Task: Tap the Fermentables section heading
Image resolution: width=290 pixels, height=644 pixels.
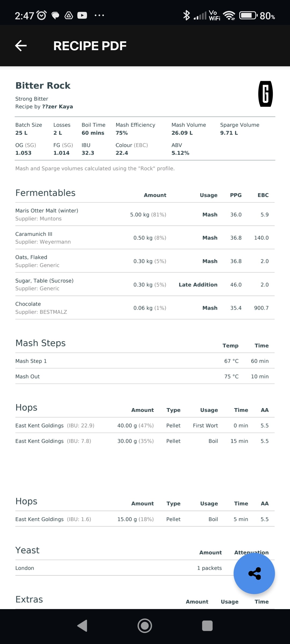Action: point(45,193)
